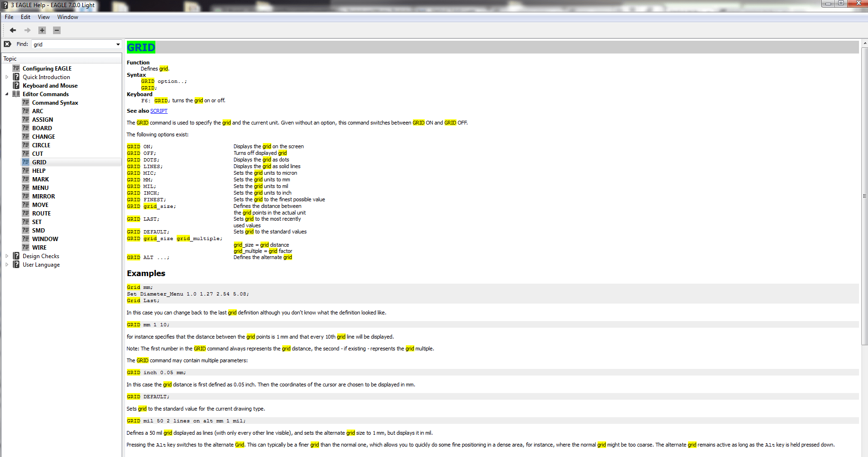
Task: Open the SET command topic
Action: [37, 222]
